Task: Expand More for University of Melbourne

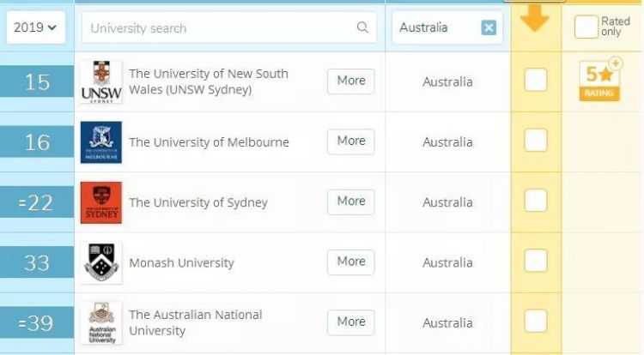Action: coord(350,141)
